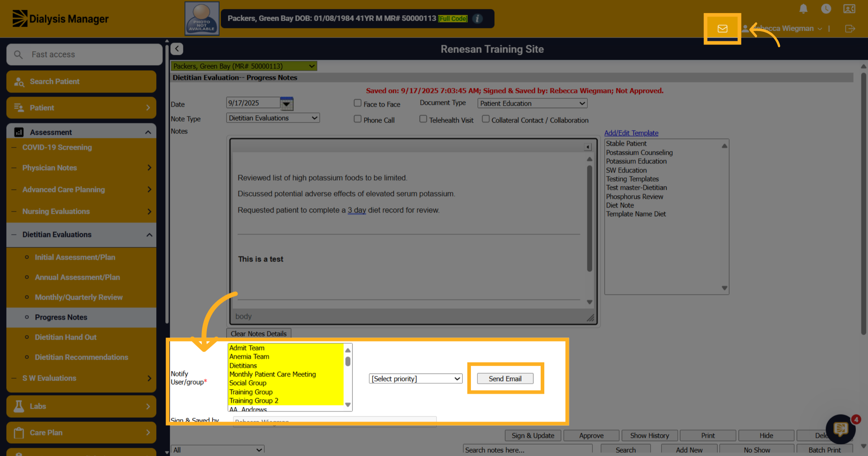Click the notes editor vertical scrollbar
Image resolution: width=868 pixels, height=456 pixels.
pyautogui.click(x=589, y=219)
